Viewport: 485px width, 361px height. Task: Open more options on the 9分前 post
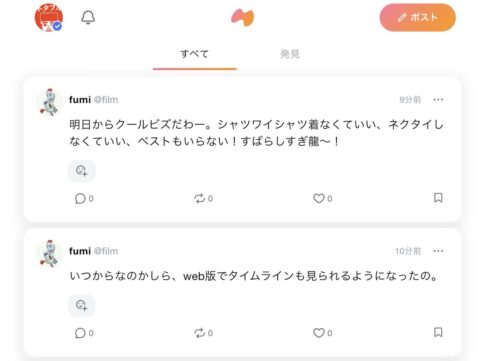[x=438, y=100]
